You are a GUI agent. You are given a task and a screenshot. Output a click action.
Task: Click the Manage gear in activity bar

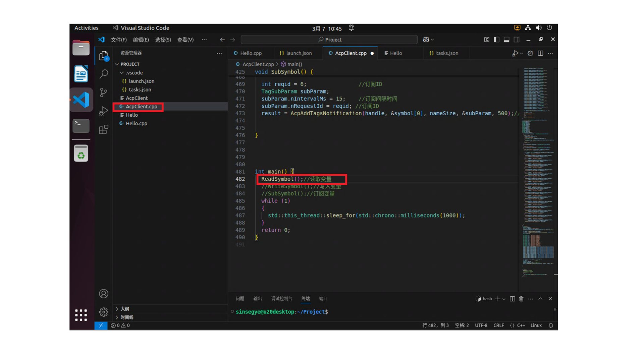104,312
